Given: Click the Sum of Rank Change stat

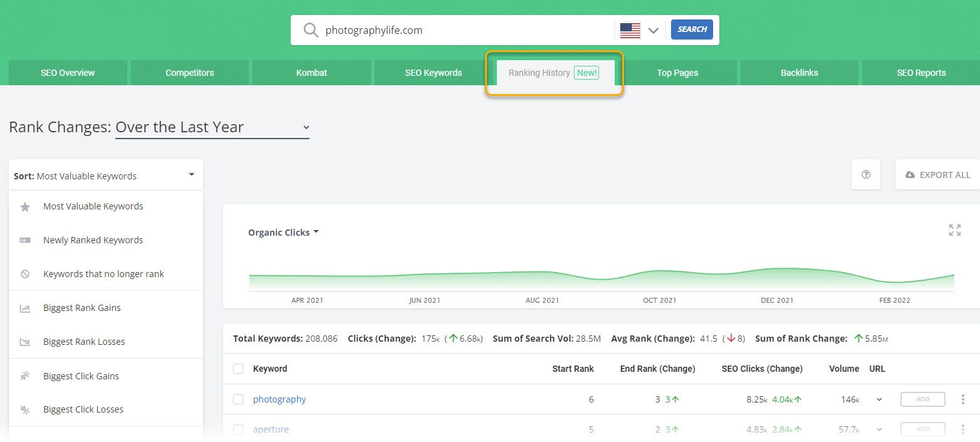Looking at the screenshot, I should point(821,339).
